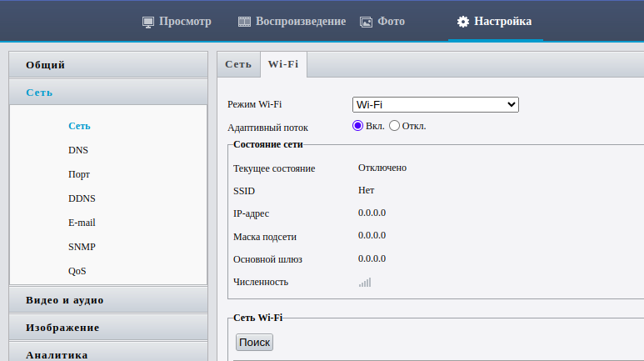Screen dimensions: 644x361
Task: Click the Состояние сети group heading
Action: click(x=268, y=144)
